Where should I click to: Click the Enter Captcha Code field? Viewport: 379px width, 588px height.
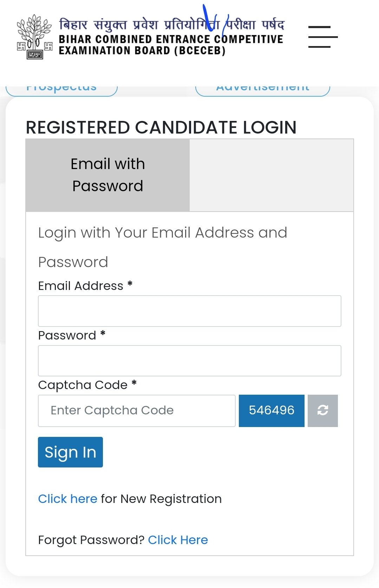point(137,411)
